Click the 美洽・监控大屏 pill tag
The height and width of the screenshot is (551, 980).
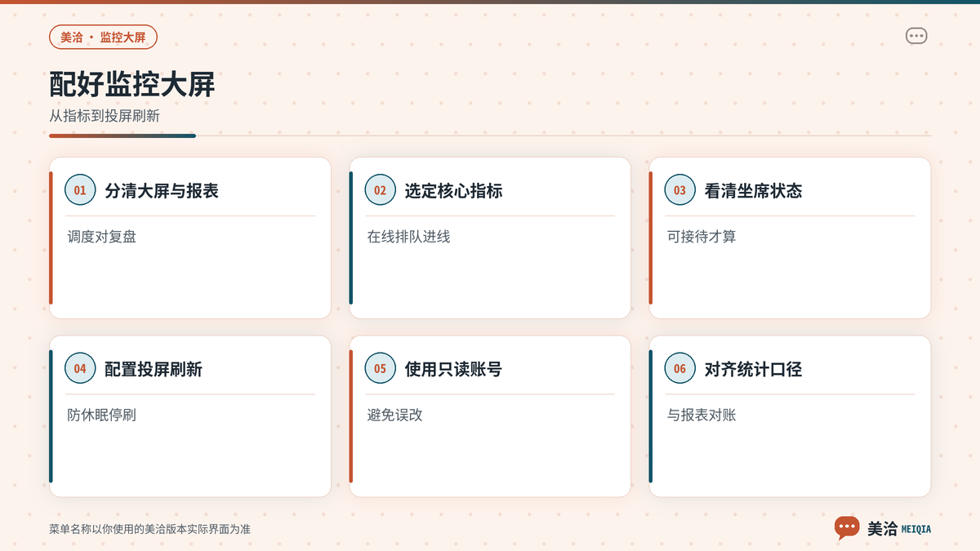tap(103, 38)
